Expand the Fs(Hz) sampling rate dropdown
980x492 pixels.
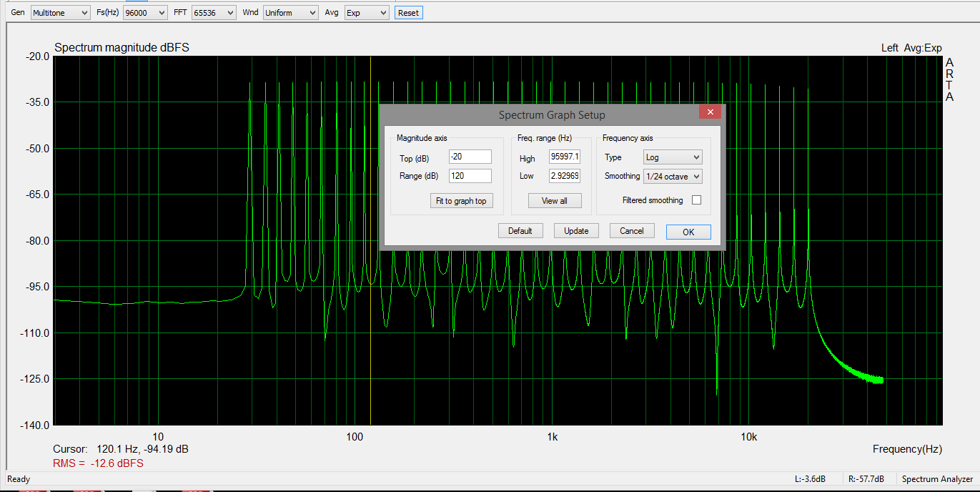145,13
